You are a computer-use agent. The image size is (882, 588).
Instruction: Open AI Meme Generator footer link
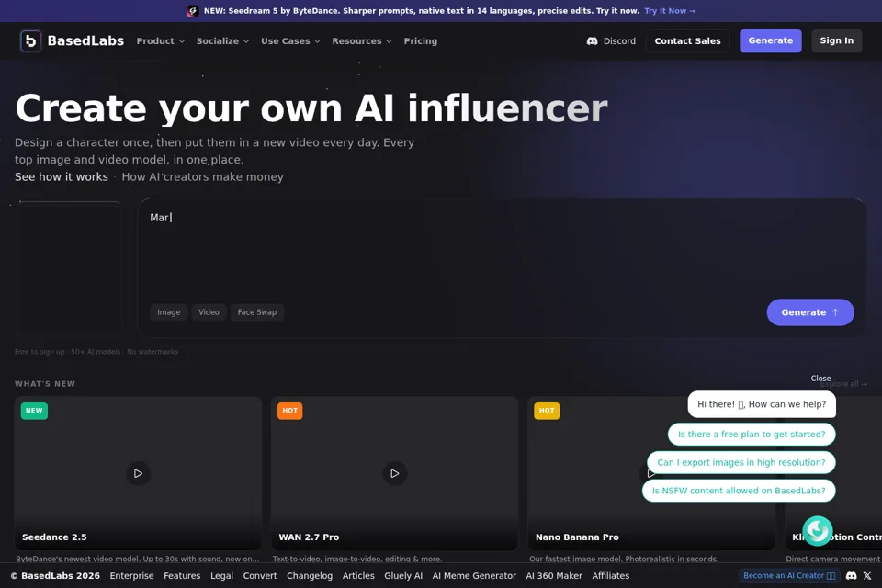click(x=474, y=576)
